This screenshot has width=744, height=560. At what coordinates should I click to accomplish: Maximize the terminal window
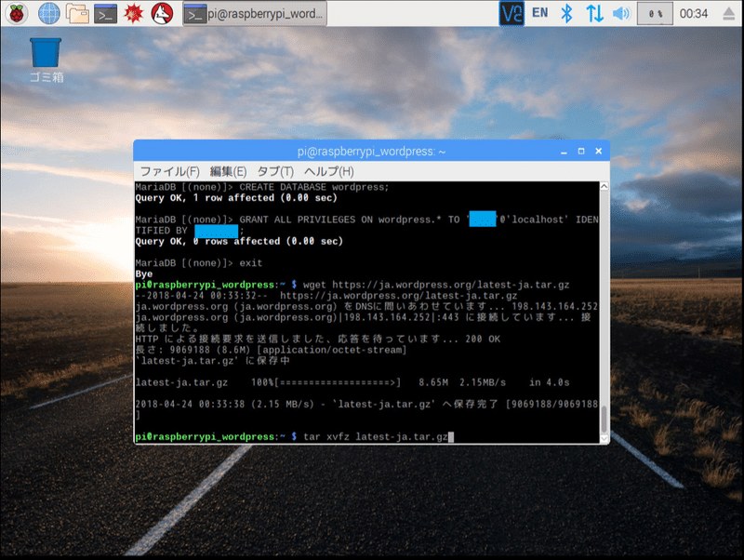coord(581,151)
